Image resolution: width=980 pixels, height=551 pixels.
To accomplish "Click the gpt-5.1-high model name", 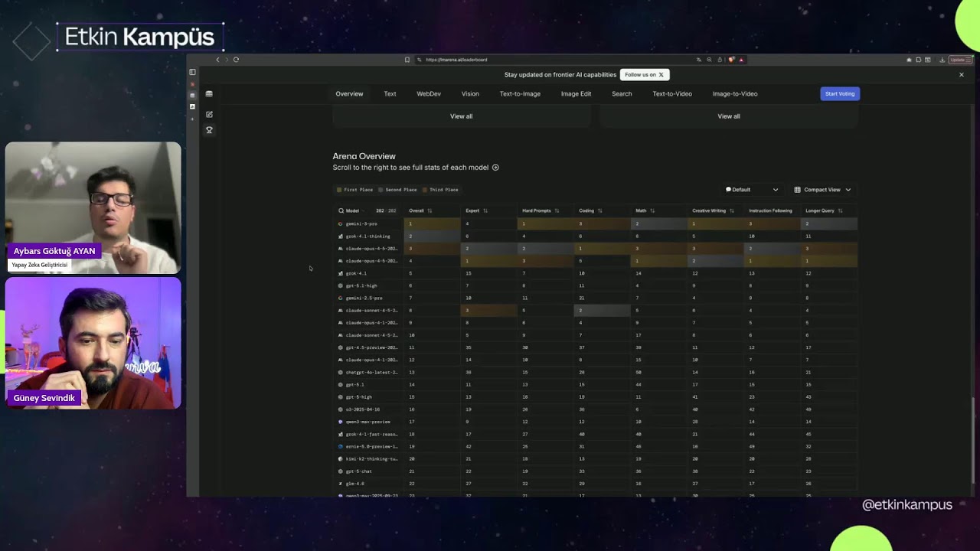I will point(361,285).
